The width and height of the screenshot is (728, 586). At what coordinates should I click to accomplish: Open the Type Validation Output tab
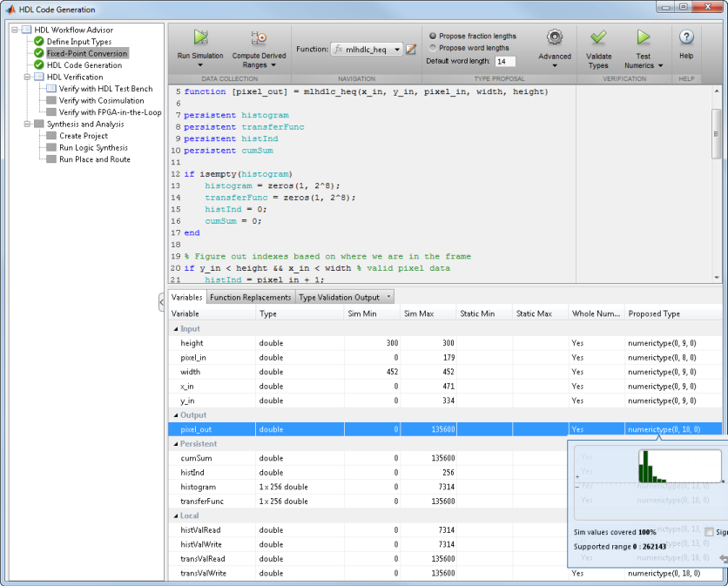coord(340,297)
